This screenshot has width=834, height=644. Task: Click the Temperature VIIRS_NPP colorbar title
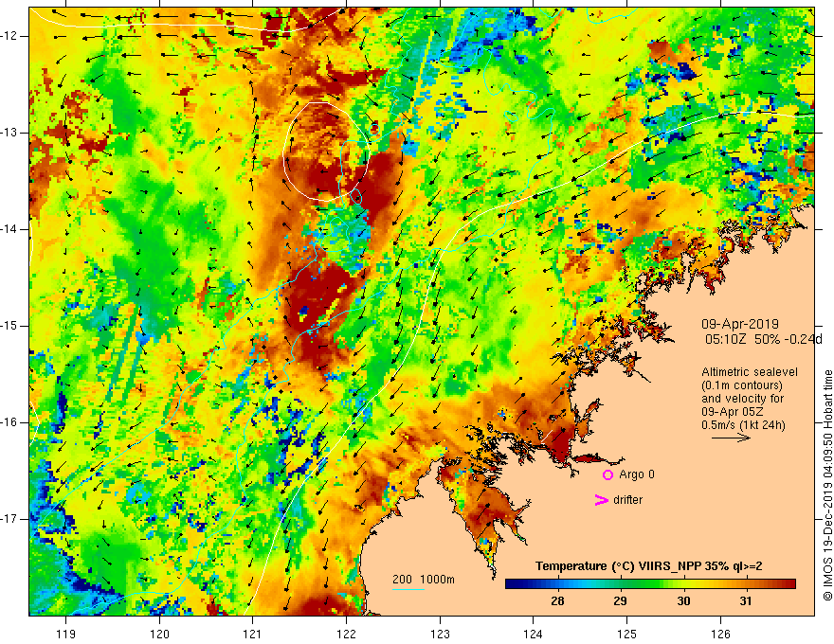[x=649, y=566]
